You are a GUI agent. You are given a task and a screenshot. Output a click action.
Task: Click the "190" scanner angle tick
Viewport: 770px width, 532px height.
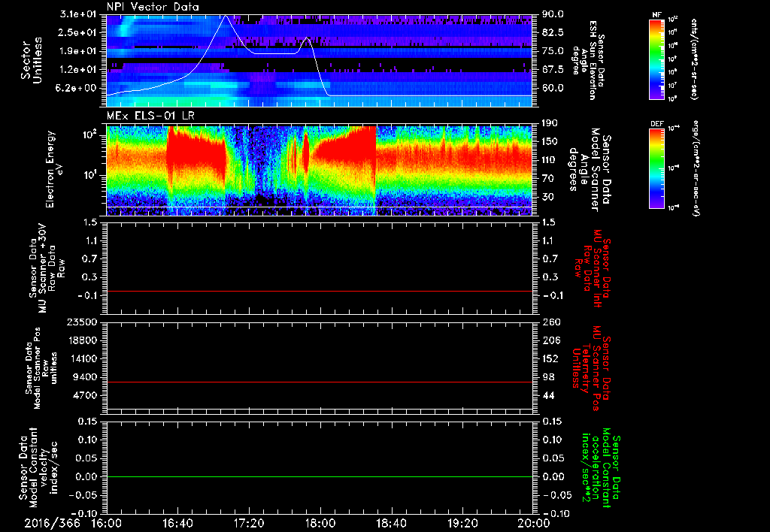pos(550,123)
